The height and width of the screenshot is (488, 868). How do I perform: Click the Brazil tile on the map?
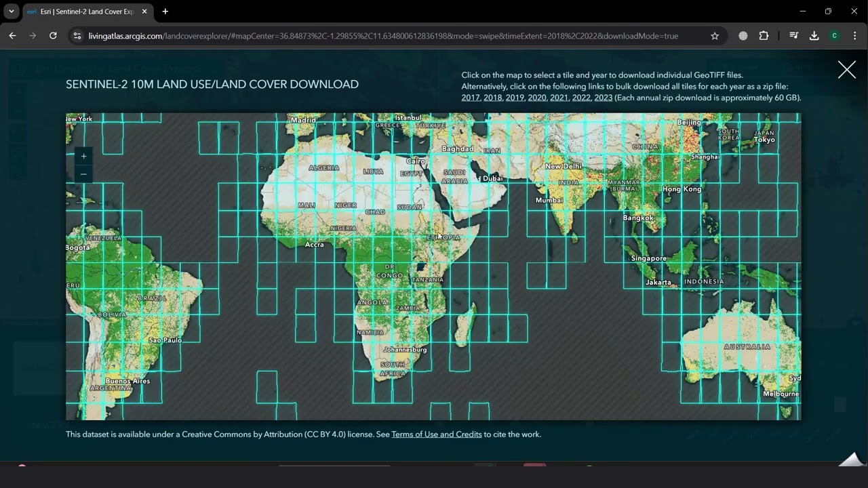click(x=153, y=298)
